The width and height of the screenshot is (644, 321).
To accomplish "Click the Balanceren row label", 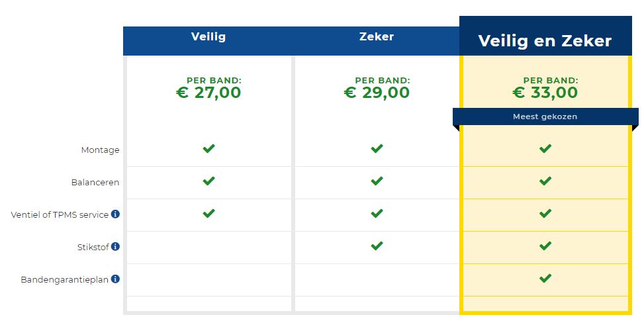I will 95,183.
